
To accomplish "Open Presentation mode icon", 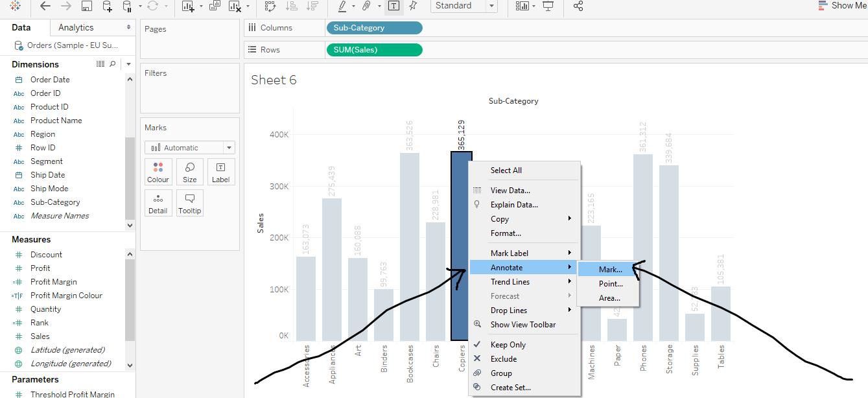I will coord(548,6).
